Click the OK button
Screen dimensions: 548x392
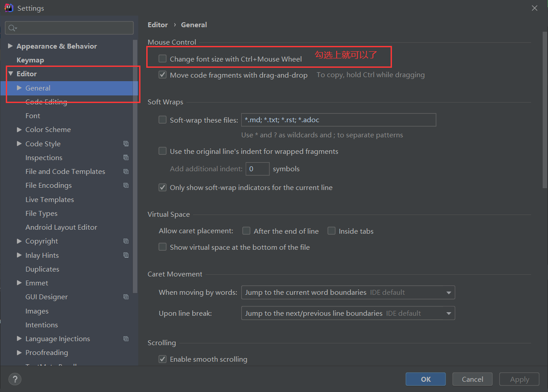point(426,379)
